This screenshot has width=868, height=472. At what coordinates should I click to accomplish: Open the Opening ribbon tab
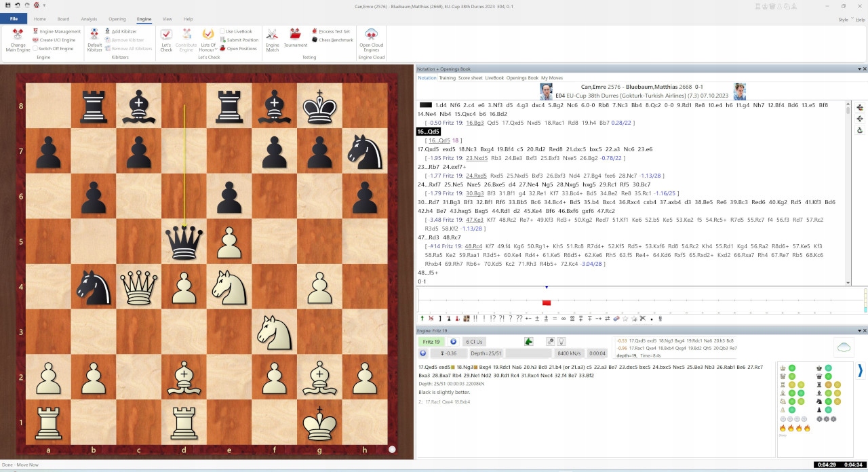(x=117, y=19)
